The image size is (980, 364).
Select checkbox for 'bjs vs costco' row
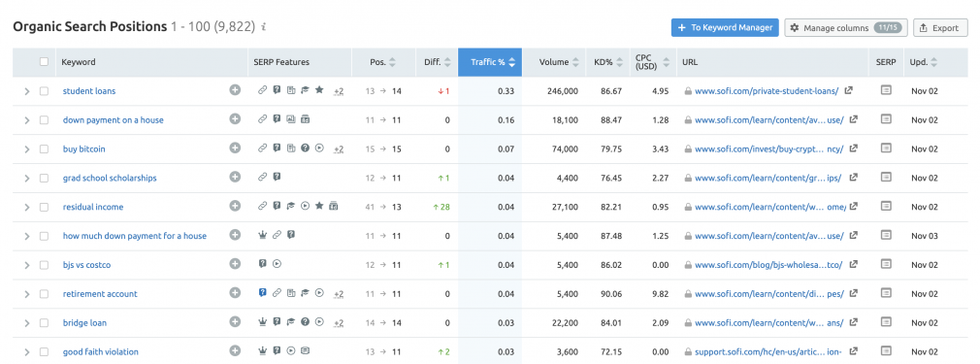(x=44, y=265)
